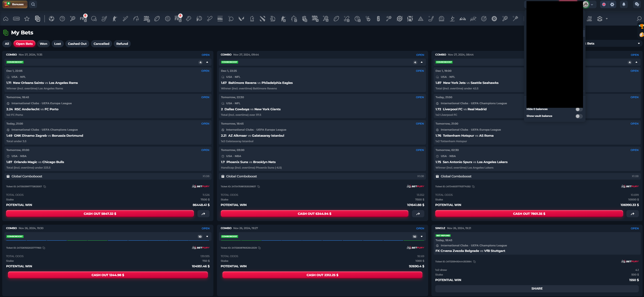Select the Counter-Strike shooter icon
The height and width of the screenshot is (297, 644).
[115, 19]
